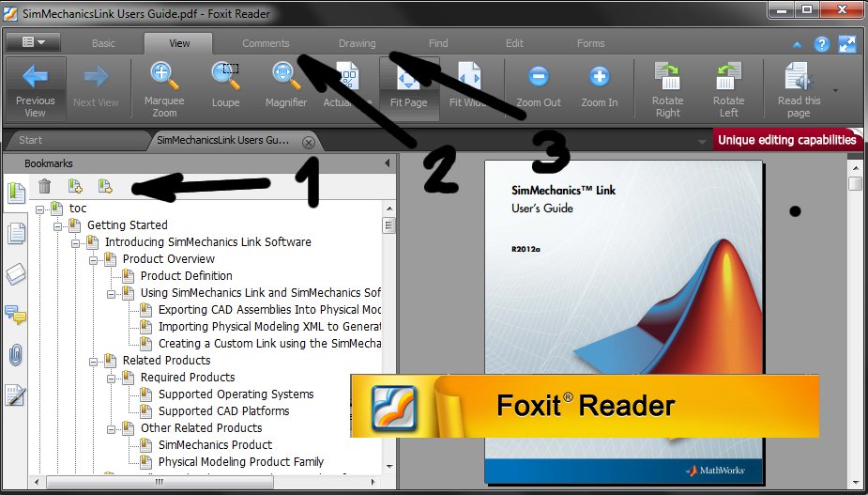Open the tab list dropdown arrow
Screen dimensions: 868x495
[702, 142]
